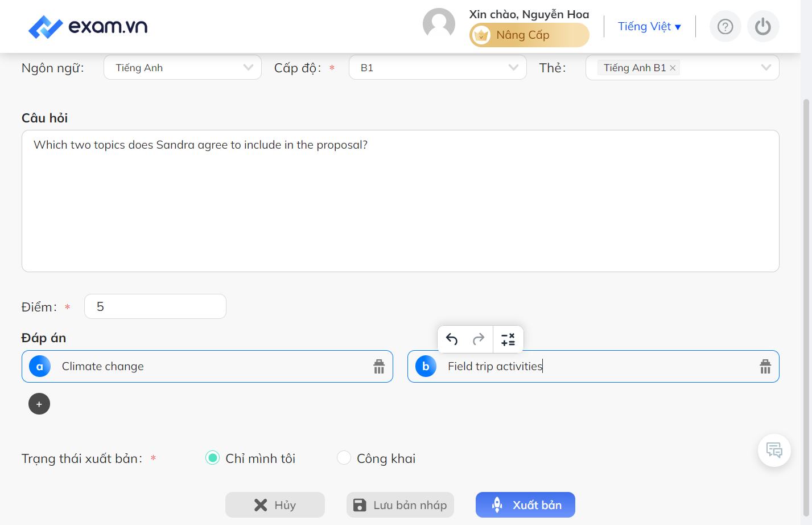This screenshot has height=525, width=812.
Task: Expand the Thẻ tags dropdown arrow
Action: (766, 67)
